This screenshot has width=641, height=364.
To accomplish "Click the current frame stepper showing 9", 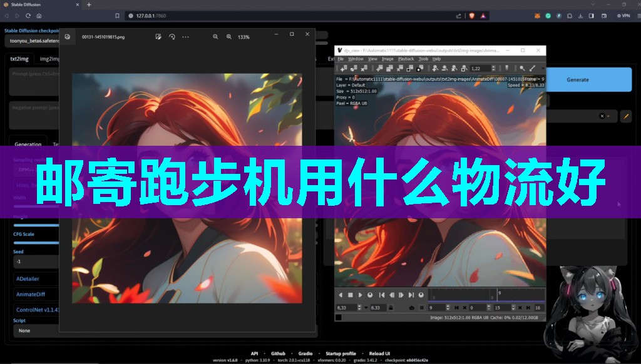I will tap(448, 308).
